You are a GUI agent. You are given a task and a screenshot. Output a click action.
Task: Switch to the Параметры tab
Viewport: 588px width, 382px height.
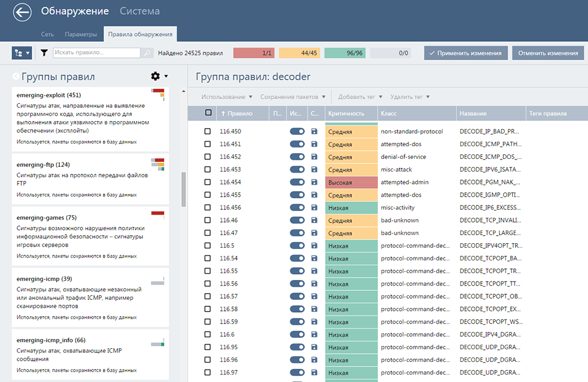pos(80,34)
